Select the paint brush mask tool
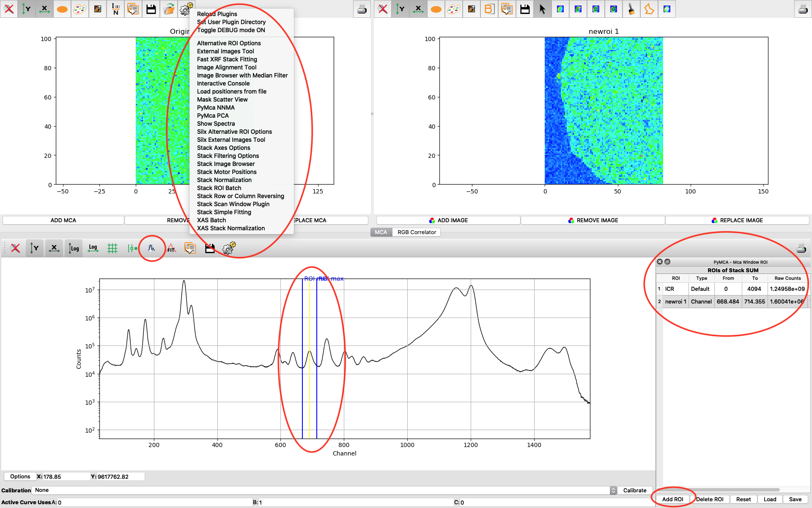 pos(631,9)
